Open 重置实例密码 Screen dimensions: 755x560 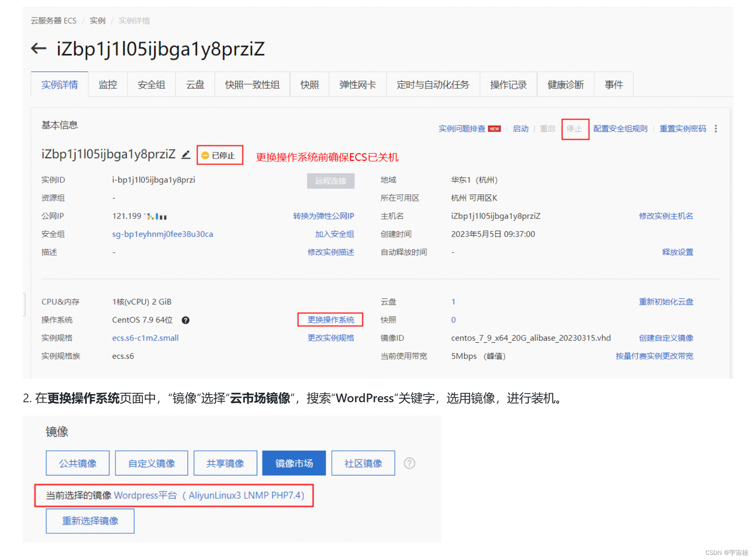coord(683,128)
